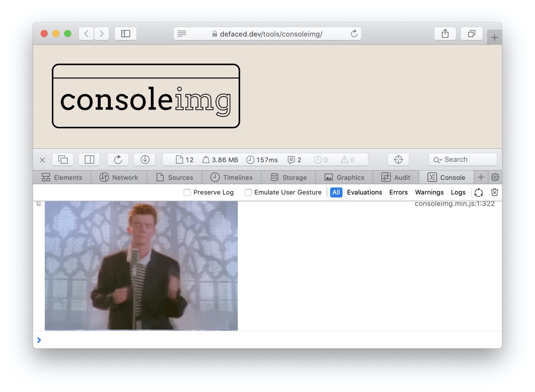Image resolution: width=535 pixels, height=392 pixels.
Task: Enable the Preserve Log checkbox
Action: pyautogui.click(x=187, y=192)
